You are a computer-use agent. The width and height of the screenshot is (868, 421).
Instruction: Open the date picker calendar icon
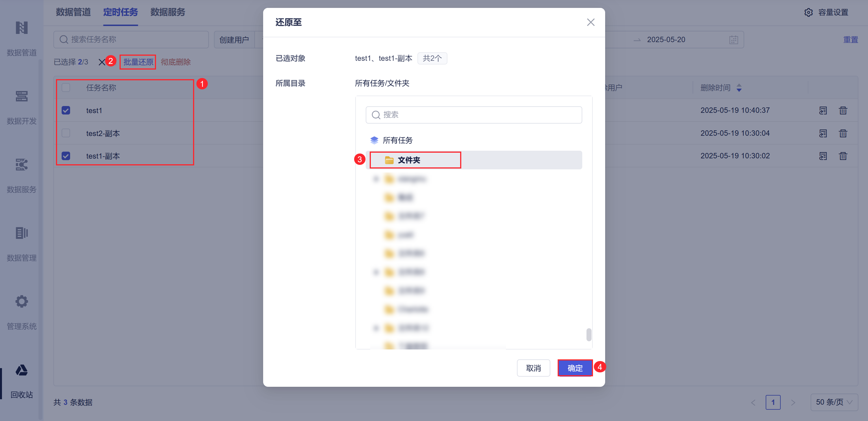pyautogui.click(x=733, y=40)
